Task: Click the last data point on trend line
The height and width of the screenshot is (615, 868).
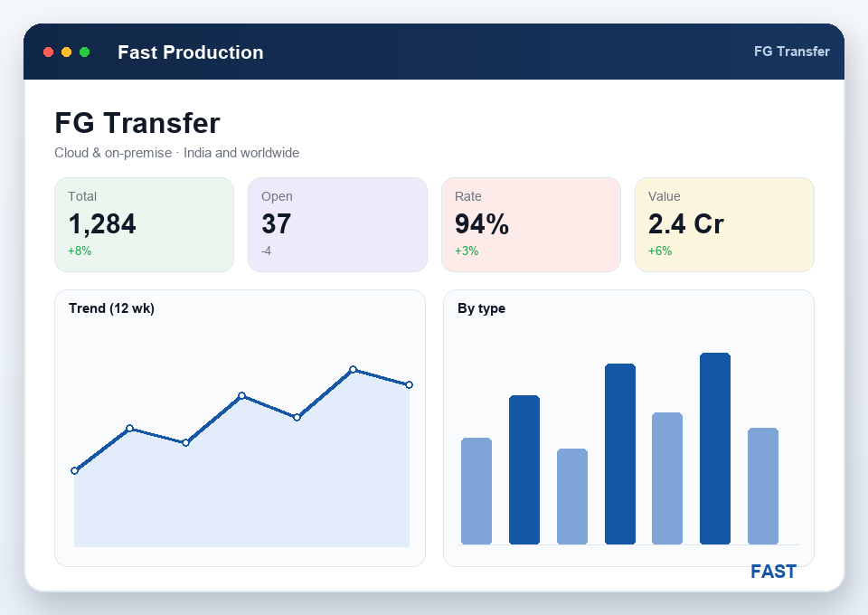Action: 409,384
